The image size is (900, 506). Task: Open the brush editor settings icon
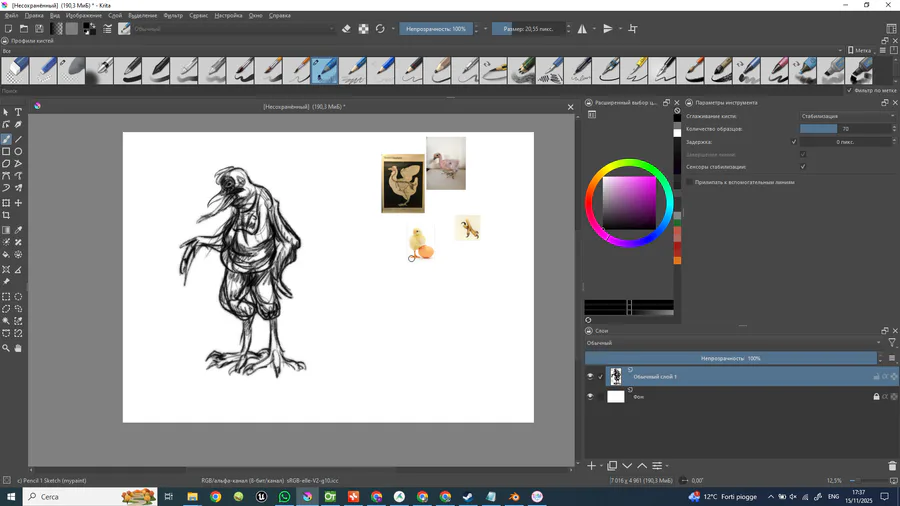pyautogui.click(x=107, y=29)
